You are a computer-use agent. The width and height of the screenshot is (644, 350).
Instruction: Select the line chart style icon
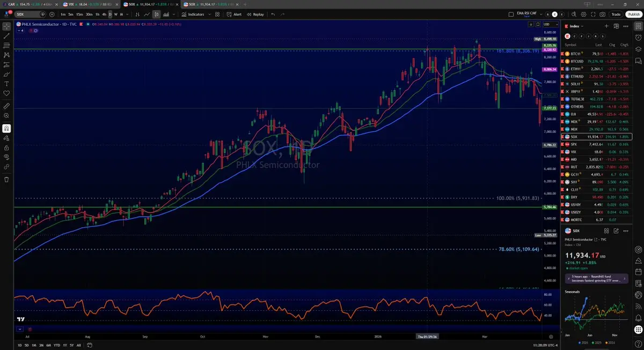pyautogui.click(x=147, y=14)
